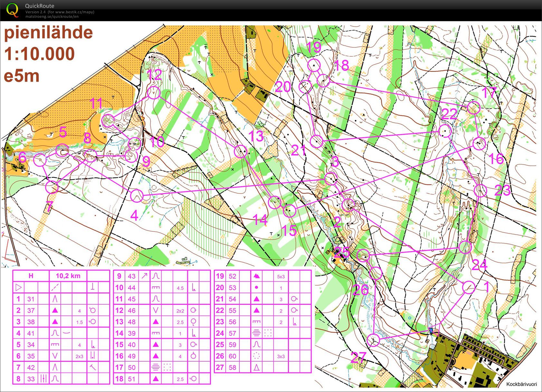Viewport: 542px width, 392px height.
Task: Click the control 12 circle on the map
Action: [154, 93]
